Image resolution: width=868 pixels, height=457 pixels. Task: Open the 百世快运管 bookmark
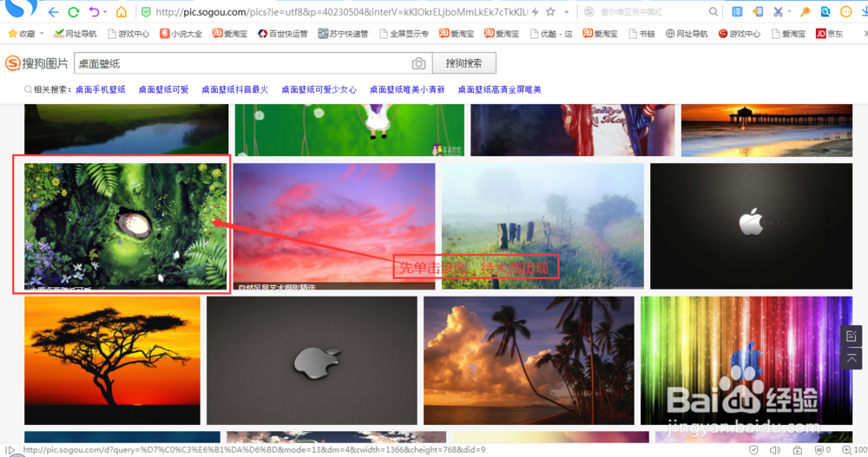point(282,34)
